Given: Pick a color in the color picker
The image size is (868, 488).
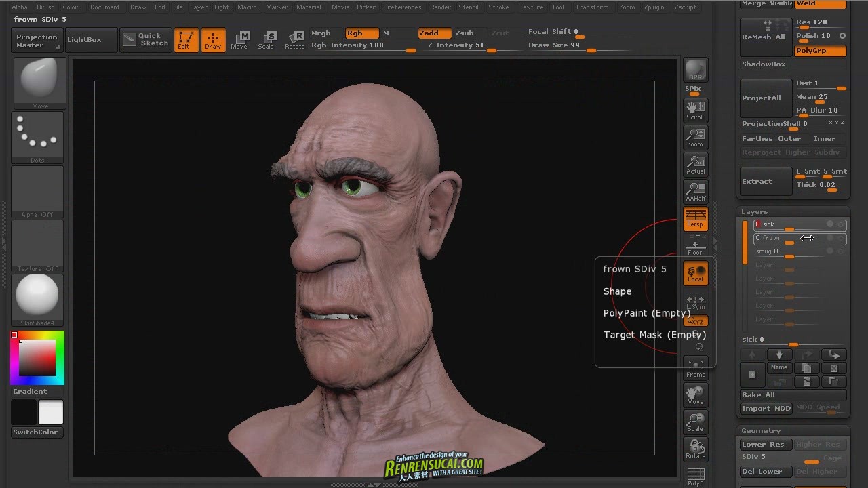Looking at the screenshot, I should pyautogui.click(x=37, y=357).
